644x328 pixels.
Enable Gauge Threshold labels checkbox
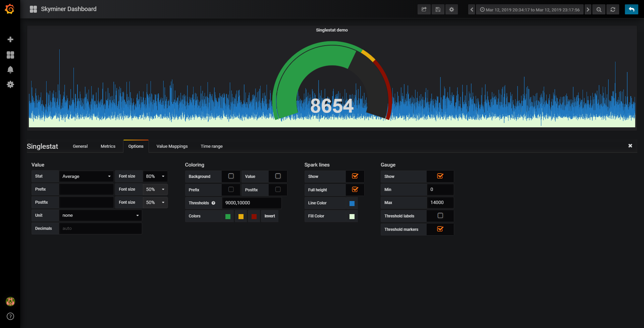pyautogui.click(x=440, y=216)
